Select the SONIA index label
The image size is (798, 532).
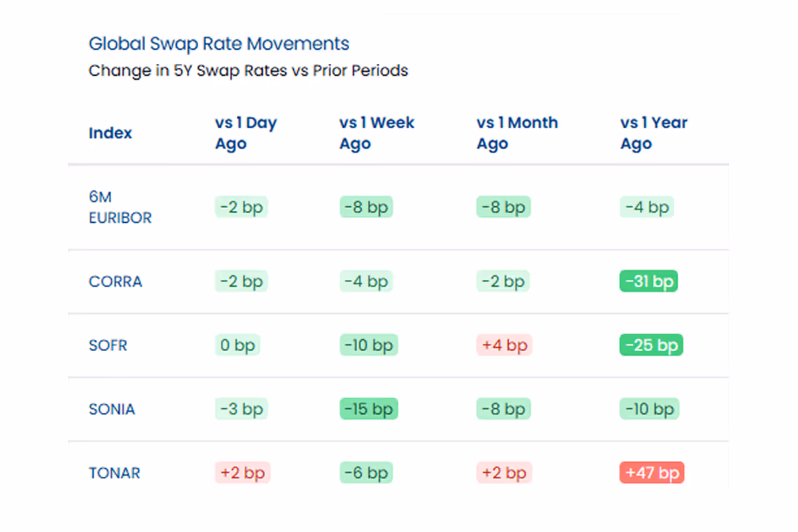pos(112,410)
